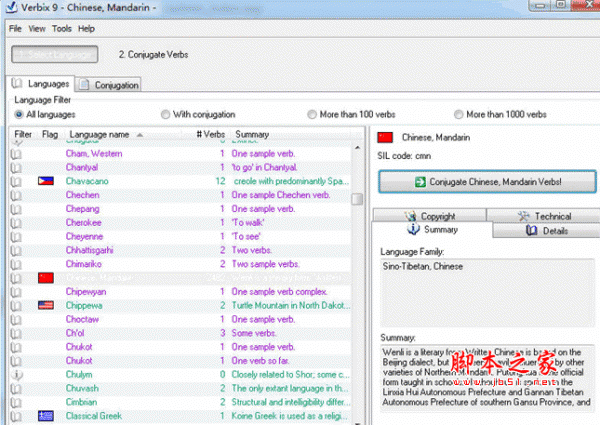Click the Turtle Mountain in North Dakota summary
Viewport: 600px width, 425px height.
point(291,305)
